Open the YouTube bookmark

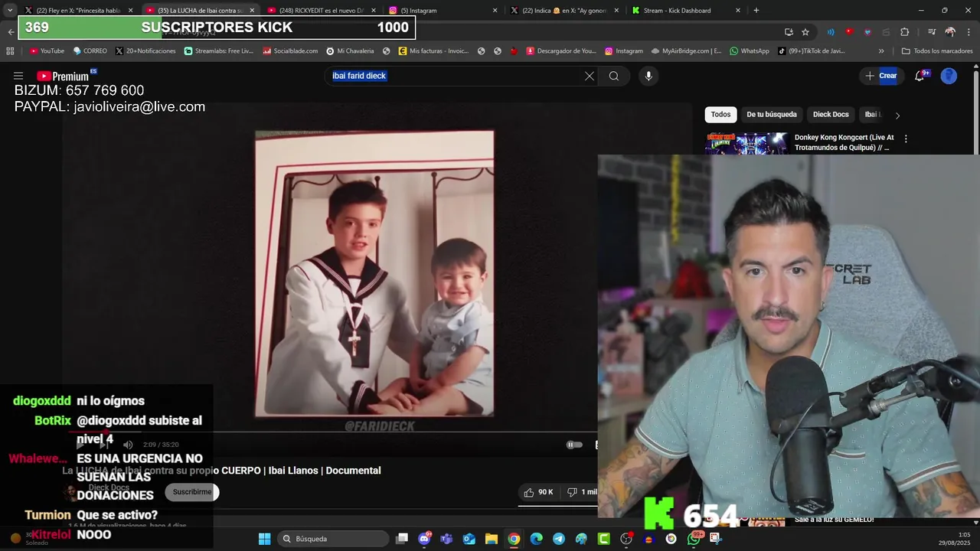click(47, 51)
